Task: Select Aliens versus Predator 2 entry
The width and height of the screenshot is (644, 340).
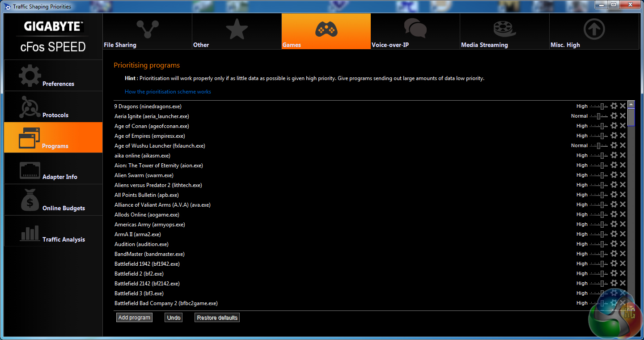Action: pos(370,185)
